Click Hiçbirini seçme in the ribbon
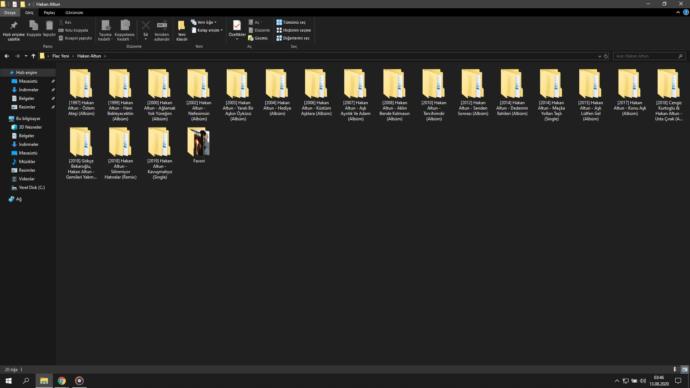The image size is (690, 388). 294,30
